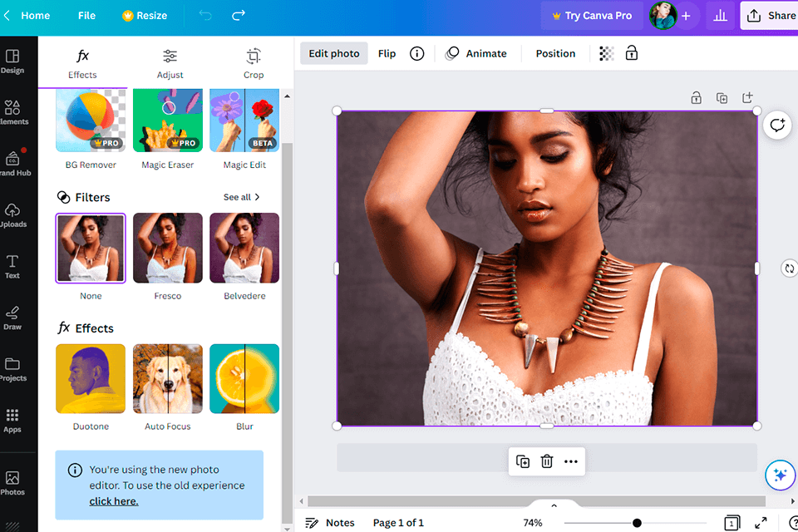This screenshot has width=798, height=532.
Task: Open the user profile avatar
Action: point(663,15)
